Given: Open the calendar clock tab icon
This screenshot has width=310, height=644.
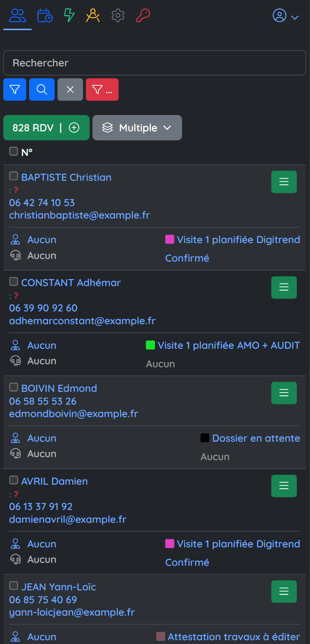Looking at the screenshot, I should tap(45, 15).
